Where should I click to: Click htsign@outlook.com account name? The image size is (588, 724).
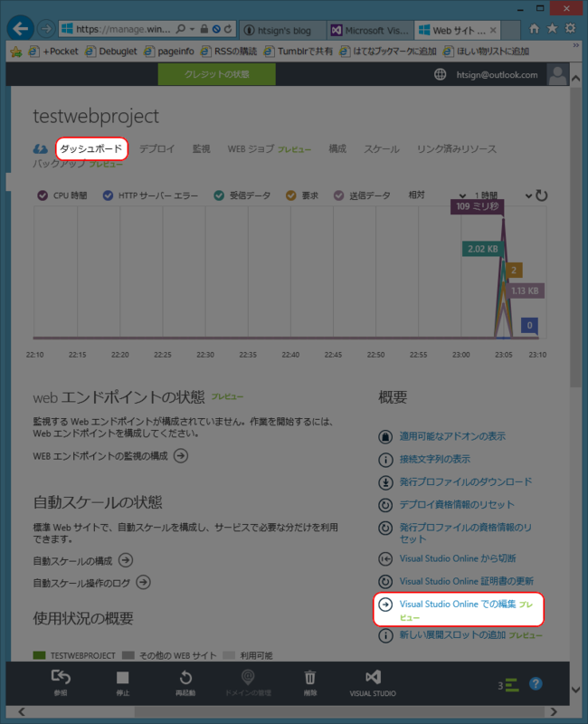[497, 75]
